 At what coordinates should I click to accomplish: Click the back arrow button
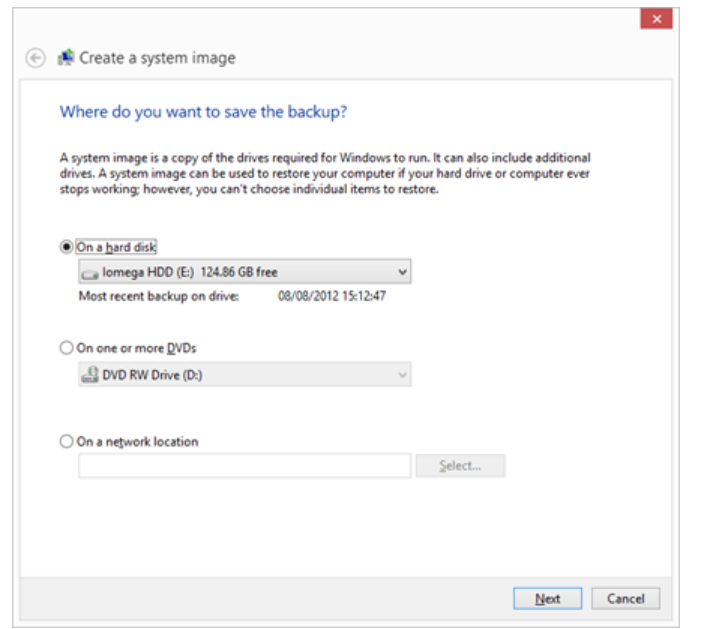pos(35,58)
